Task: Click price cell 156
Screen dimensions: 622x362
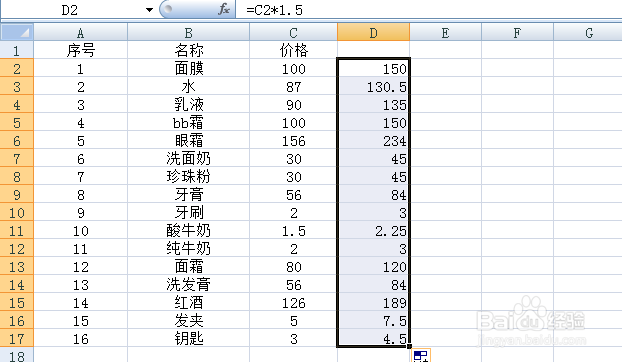Action: click(x=294, y=141)
